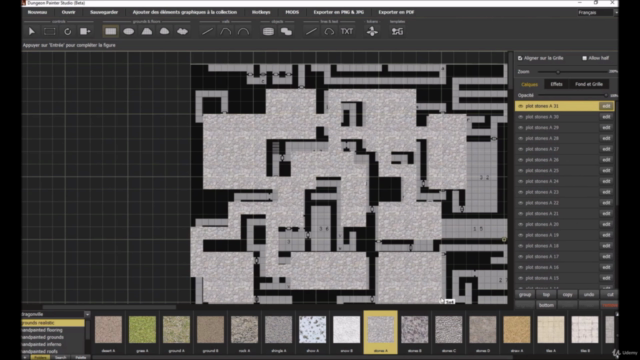This screenshot has height=360, width=640.
Task: Click edit for plot stones A 27
Action: (x=606, y=149)
